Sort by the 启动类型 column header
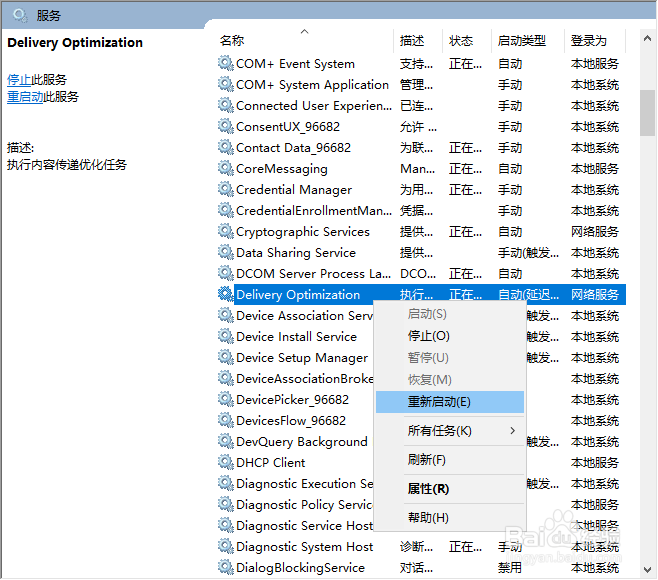This screenshot has height=580, width=658. [522, 41]
